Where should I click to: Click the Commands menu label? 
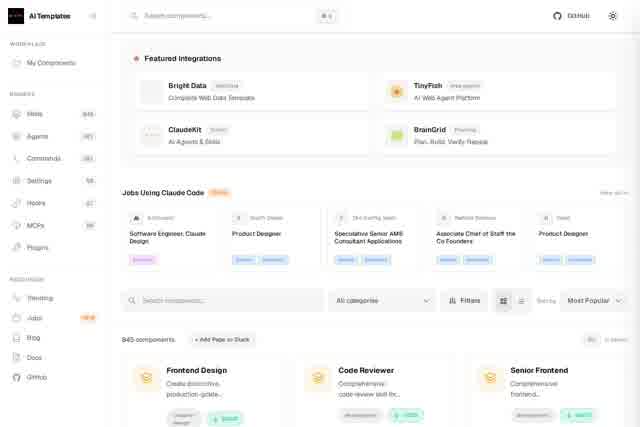point(44,158)
